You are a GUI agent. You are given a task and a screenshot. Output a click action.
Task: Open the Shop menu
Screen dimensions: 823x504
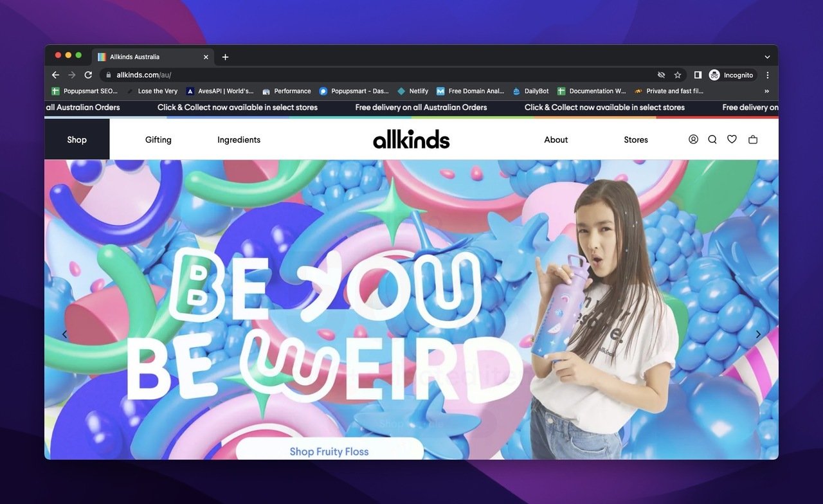pos(77,139)
